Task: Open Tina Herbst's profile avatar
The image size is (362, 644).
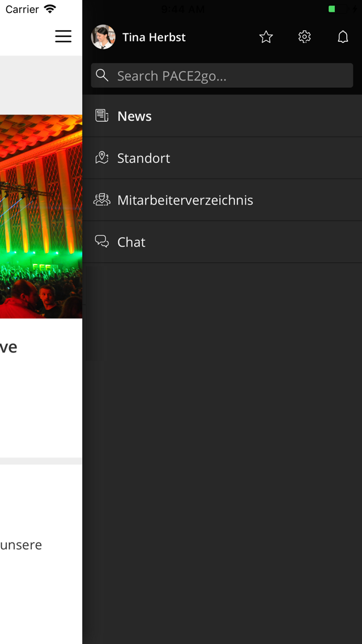Action: point(103,37)
